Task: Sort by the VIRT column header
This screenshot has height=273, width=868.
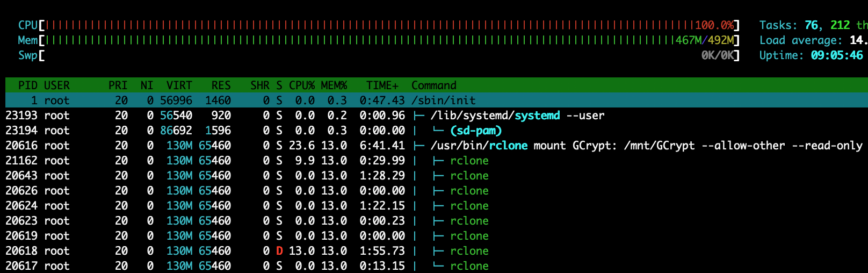Action: (x=179, y=85)
